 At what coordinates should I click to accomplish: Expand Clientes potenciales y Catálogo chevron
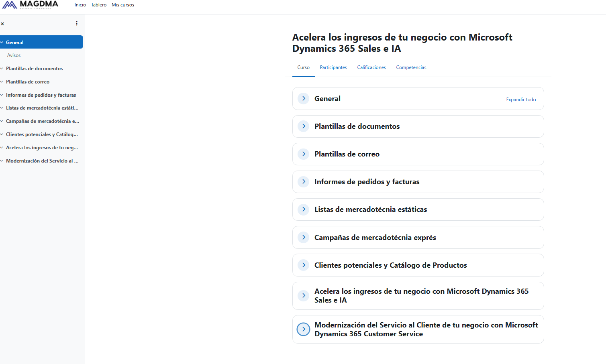pyautogui.click(x=304, y=265)
